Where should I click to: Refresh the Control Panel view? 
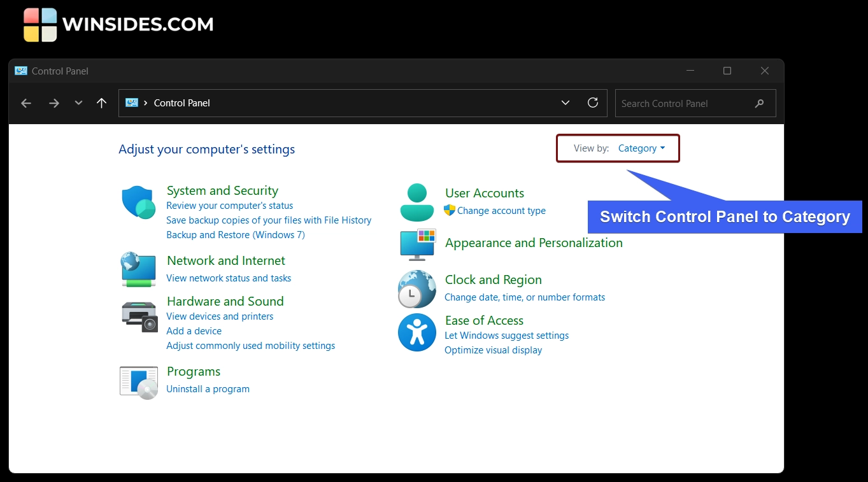[x=592, y=103]
